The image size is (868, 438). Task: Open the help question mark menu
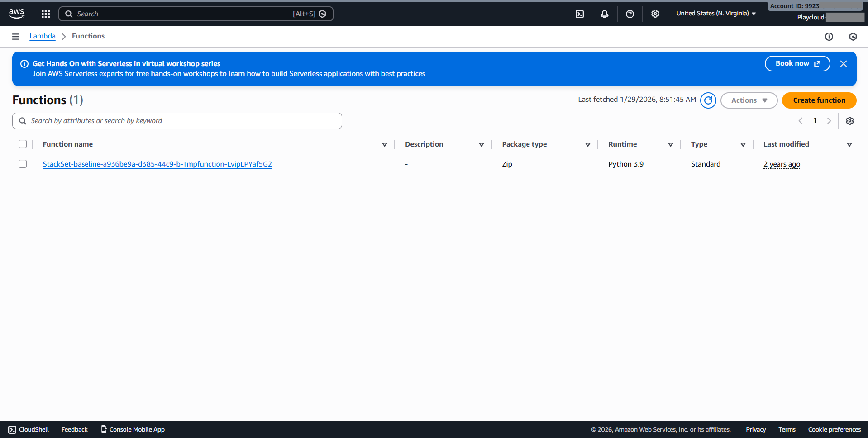[x=630, y=14]
